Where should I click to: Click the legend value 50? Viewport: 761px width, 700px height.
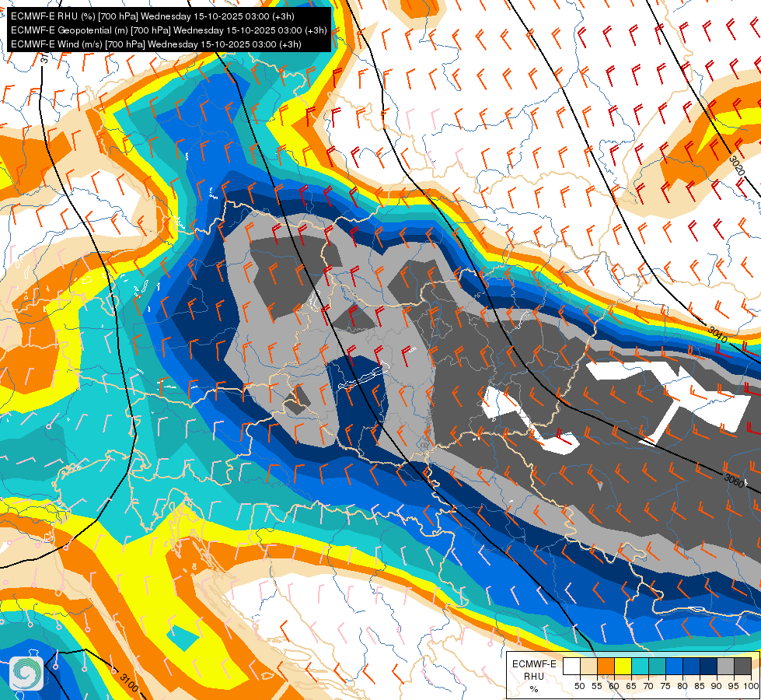pyautogui.click(x=579, y=686)
